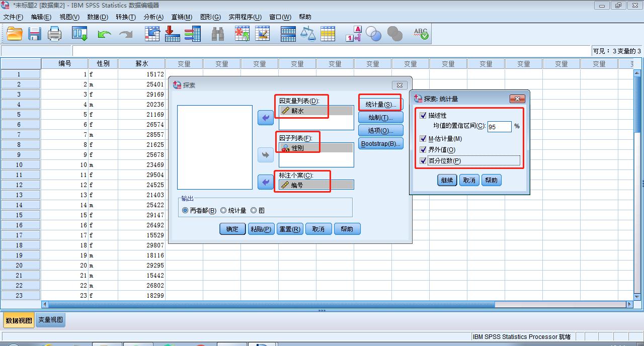
Task: Toggle the 百分位数 checkbox
Action: point(423,161)
